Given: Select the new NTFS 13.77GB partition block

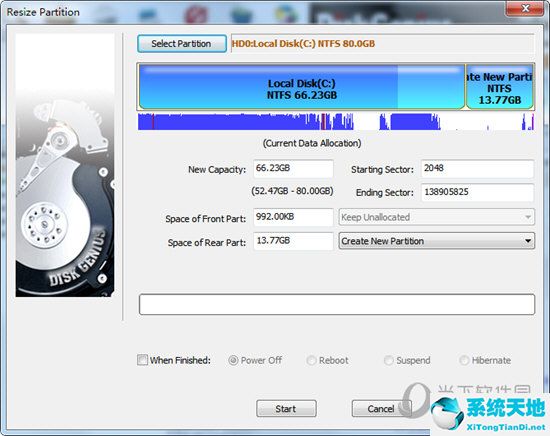Looking at the screenshot, I should [x=500, y=87].
